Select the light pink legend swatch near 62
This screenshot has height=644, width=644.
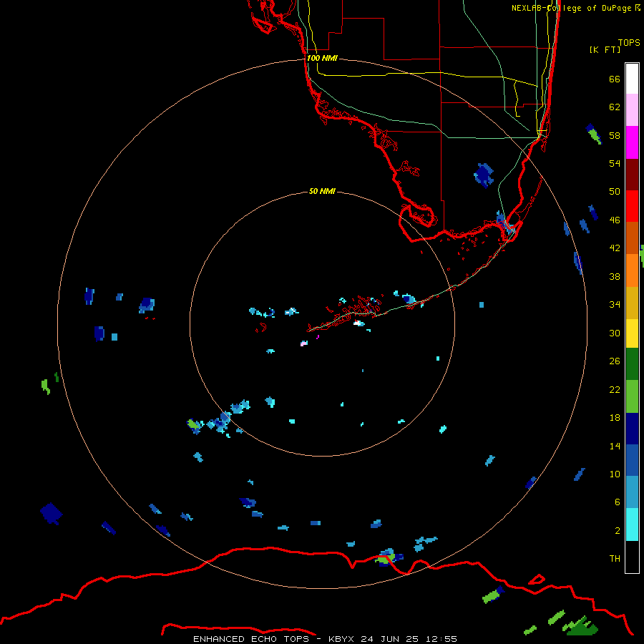pyautogui.click(x=632, y=110)
